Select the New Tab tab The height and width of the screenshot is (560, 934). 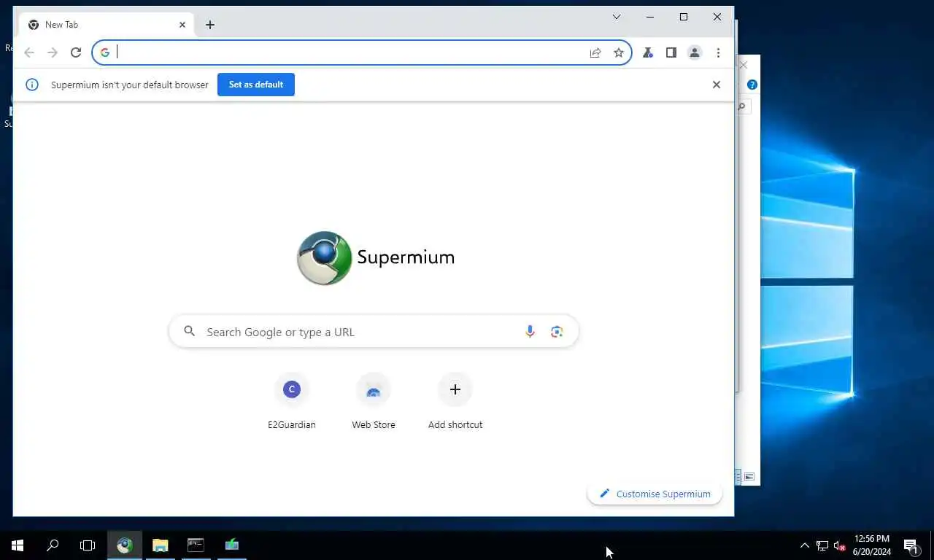107,25
